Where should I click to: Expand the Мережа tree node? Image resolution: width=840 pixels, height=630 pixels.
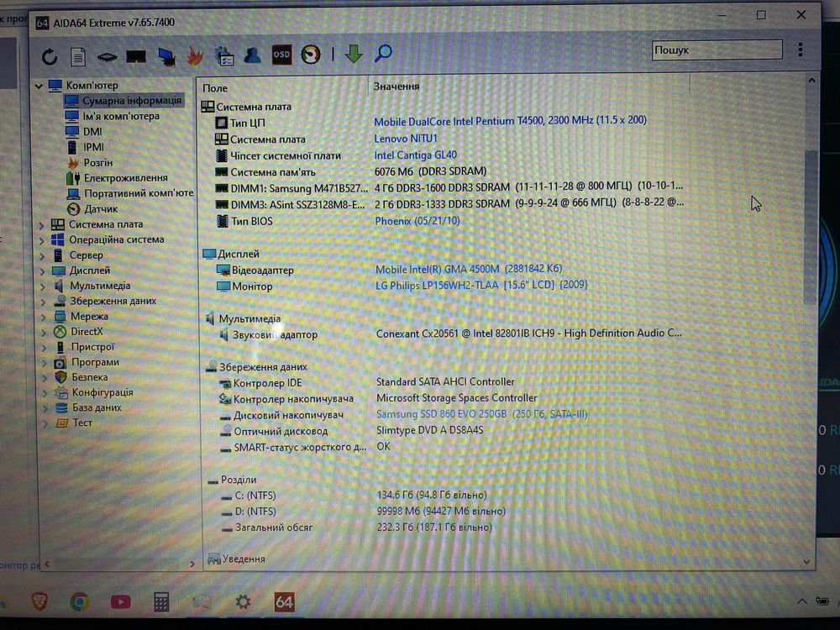click(x=45, y=318)
